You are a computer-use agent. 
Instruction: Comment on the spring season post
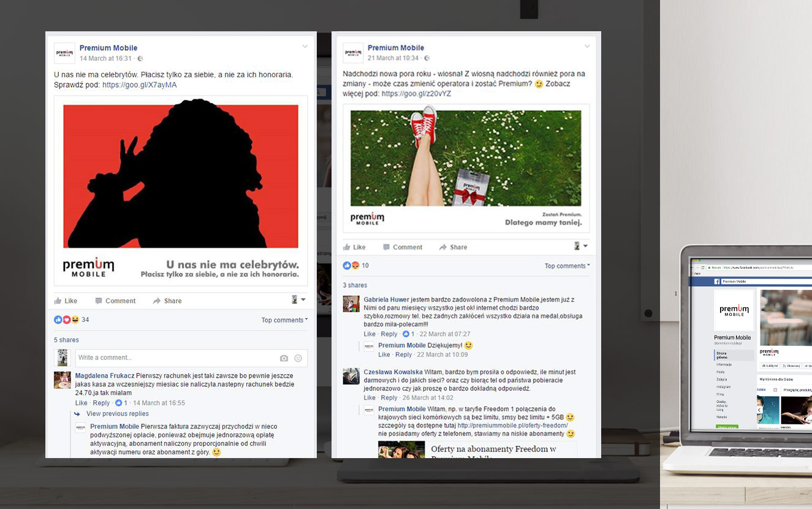tap(403, 247)
